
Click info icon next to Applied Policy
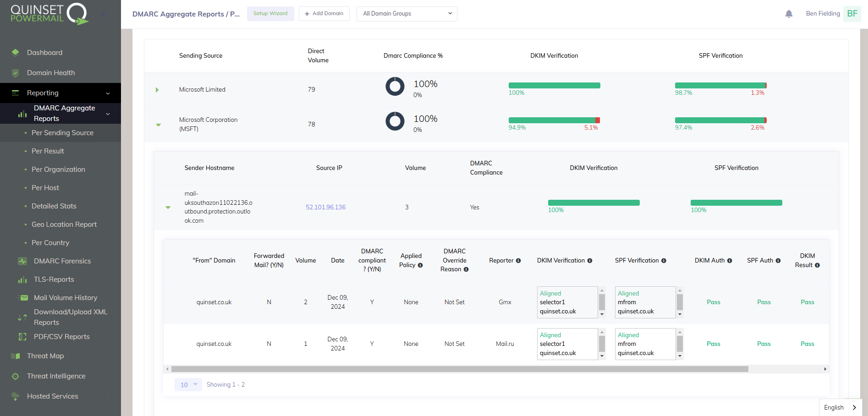[420, 265]
